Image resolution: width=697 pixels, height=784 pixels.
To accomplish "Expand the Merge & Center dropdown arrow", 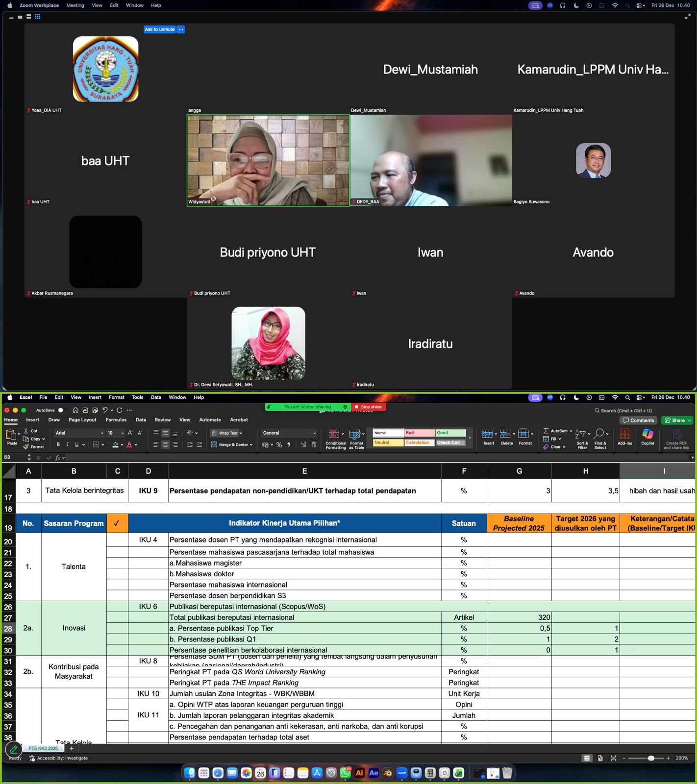I will pos(251,445).
